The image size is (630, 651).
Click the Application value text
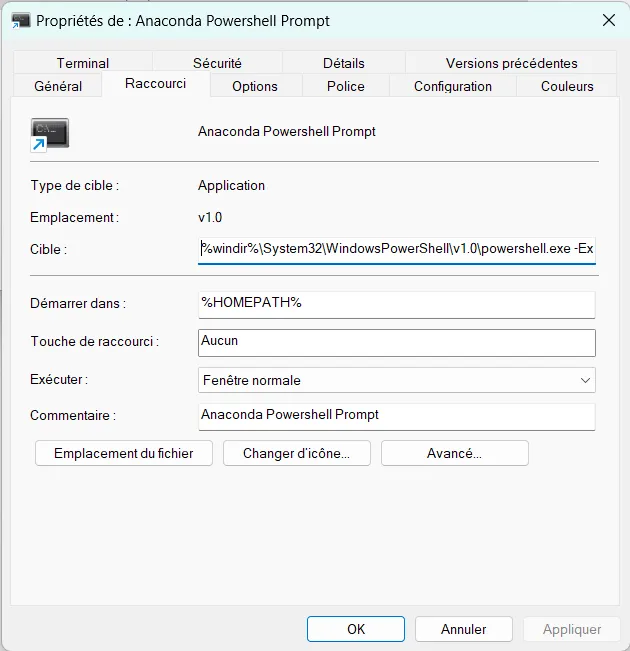(231, 185)
